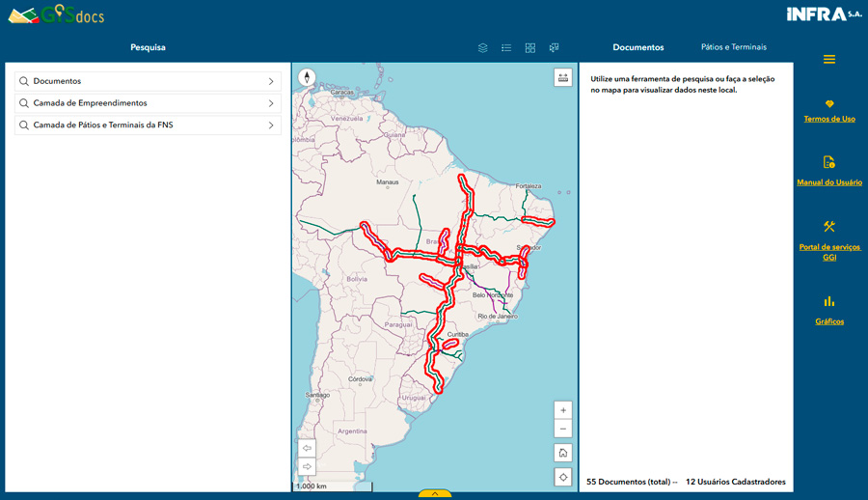Open the map layers icon
This screenshot has width=868, height=500.
click(x=483, y=47)
